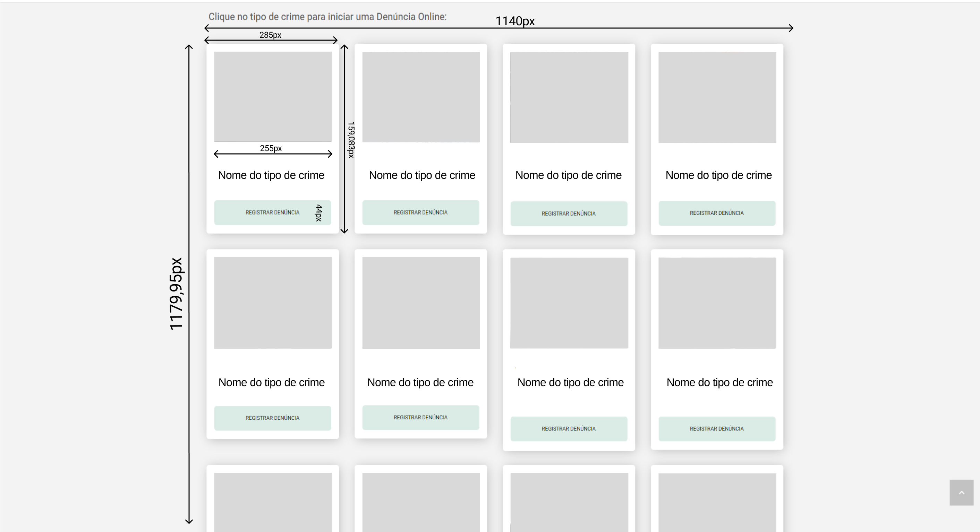The image size is (980, 532).
Task: Select image placeholder of second row, third card
Action: (x=569, y=303)
